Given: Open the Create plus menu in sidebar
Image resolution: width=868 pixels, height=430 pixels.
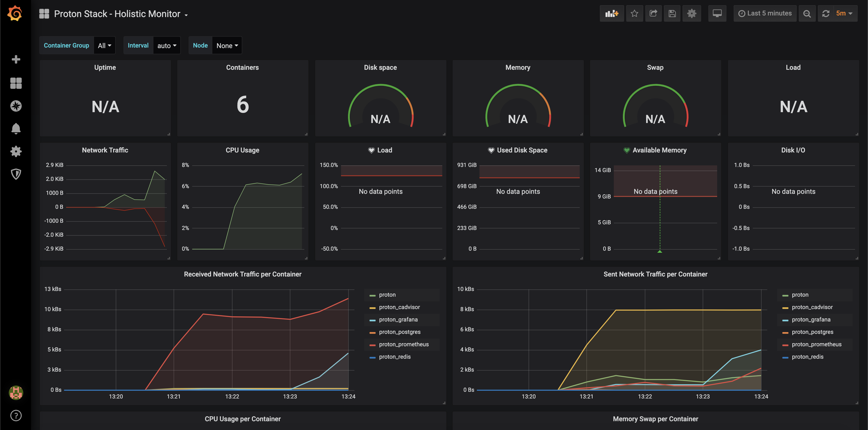Looking at the screenshot, I should pos(16,60).
